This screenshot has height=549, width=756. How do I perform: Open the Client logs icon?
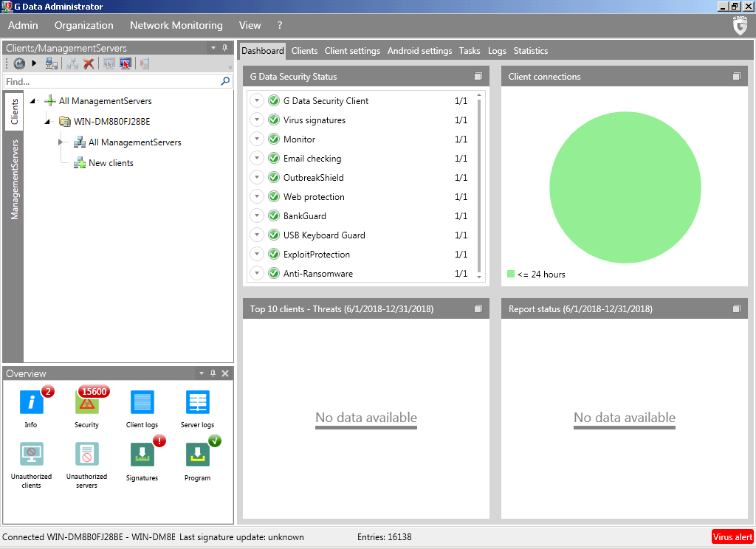click(142, 403)
